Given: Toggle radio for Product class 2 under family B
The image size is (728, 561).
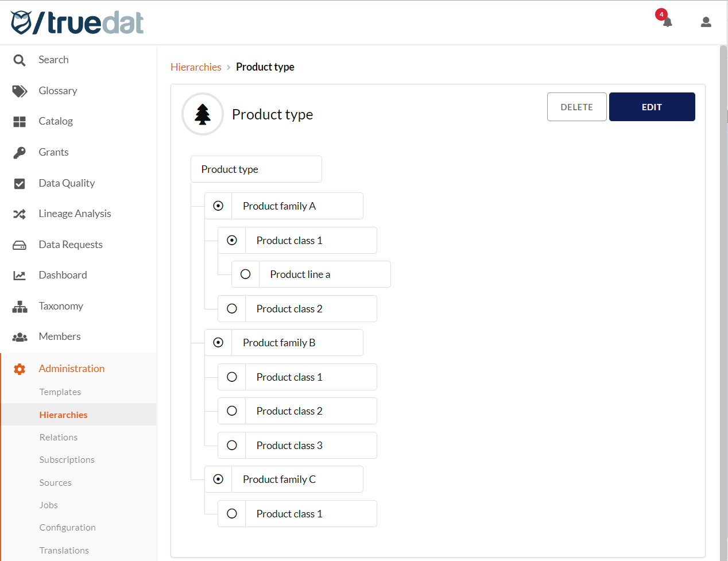Looking at the screenshot, I should click(x=232, y=411).
